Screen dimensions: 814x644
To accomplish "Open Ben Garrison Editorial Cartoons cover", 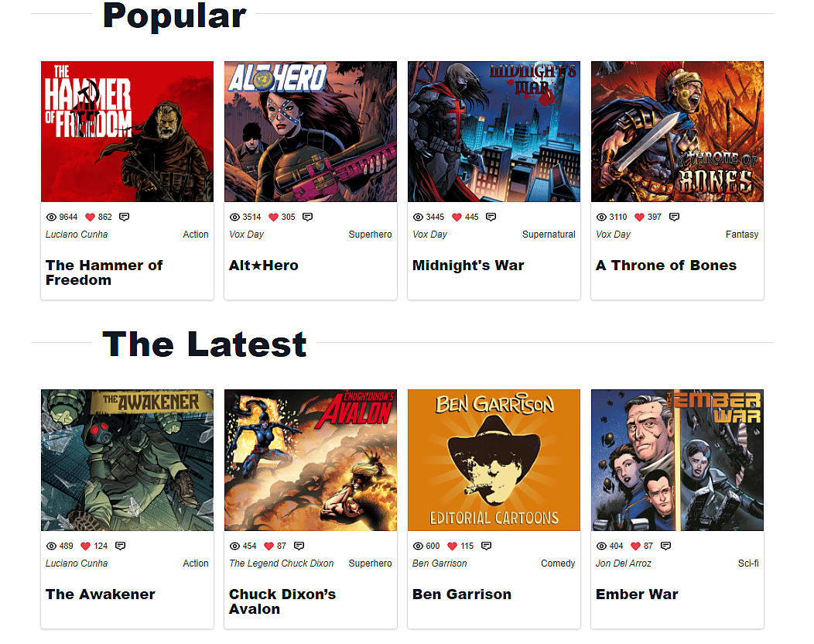I will coord(494,460).
